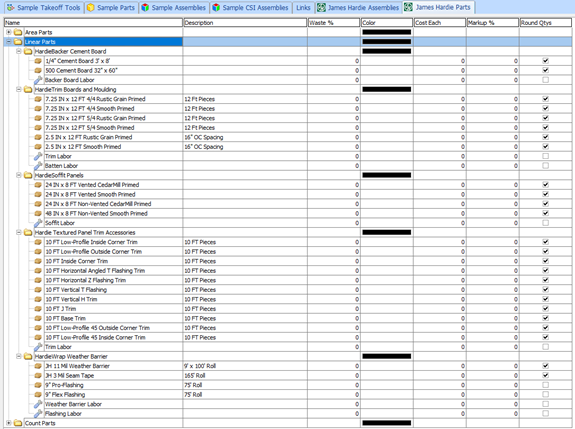Click the part icon for 10 FT Base Trim
This screenshot has height=429, width=575.
pyautogui.click(x=38, y=318)
